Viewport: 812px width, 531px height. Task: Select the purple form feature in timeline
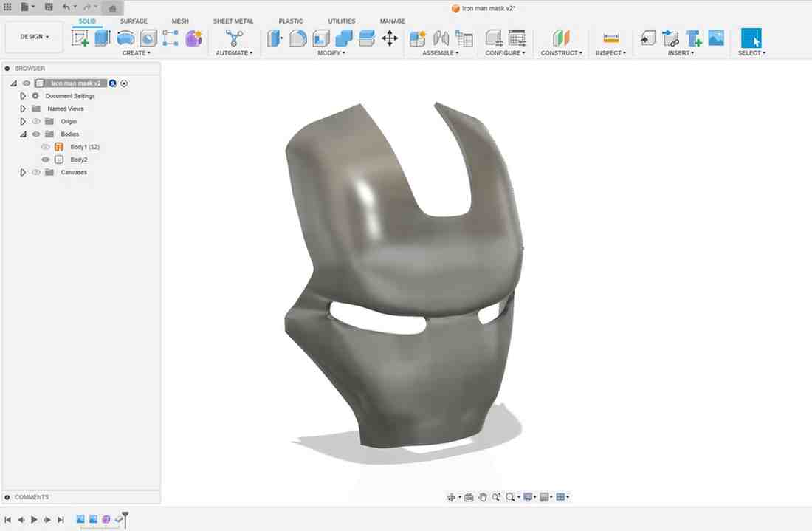[106, 519]
